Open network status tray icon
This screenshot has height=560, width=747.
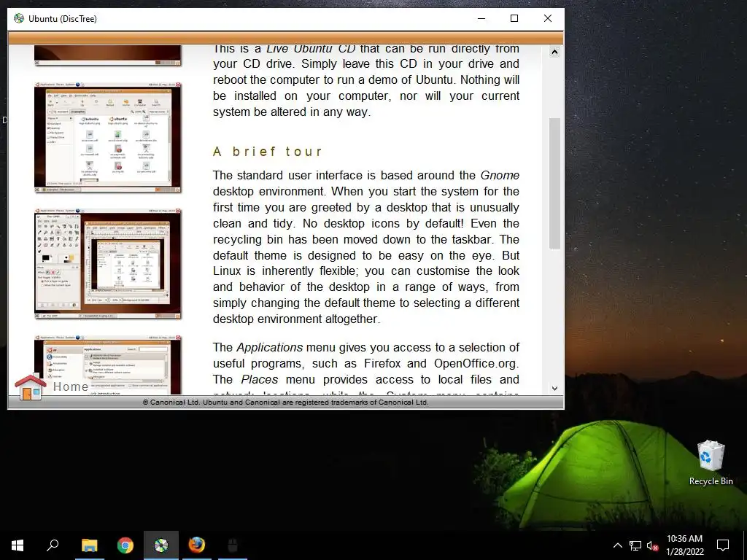point(635,545)
